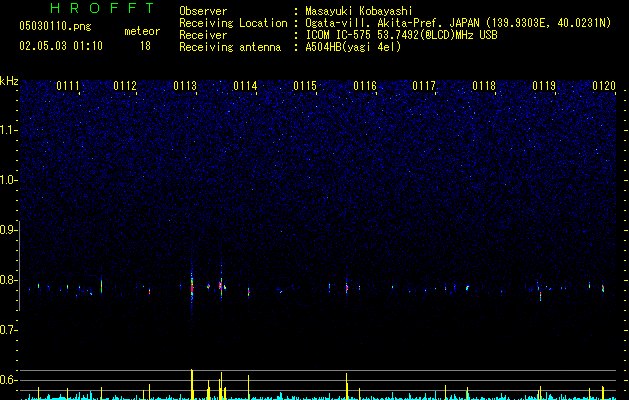Click the strong meteor echo at 0113

[x=192, y=287]
